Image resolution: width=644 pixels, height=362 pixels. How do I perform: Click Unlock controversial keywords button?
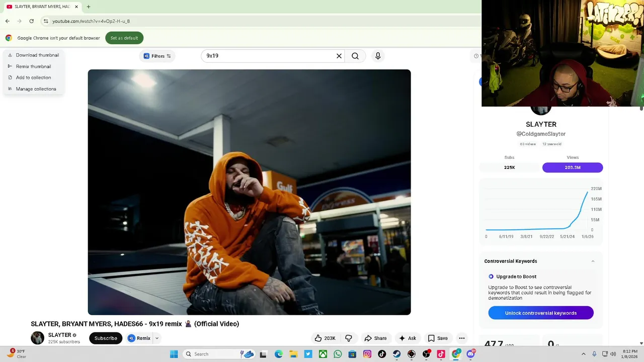(x=541, y=313)
